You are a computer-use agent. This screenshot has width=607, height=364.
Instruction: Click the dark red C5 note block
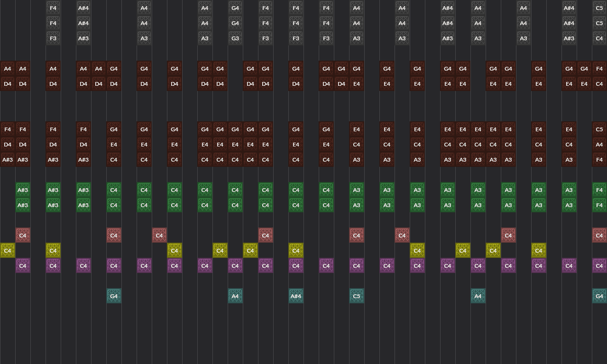(599, 129)
